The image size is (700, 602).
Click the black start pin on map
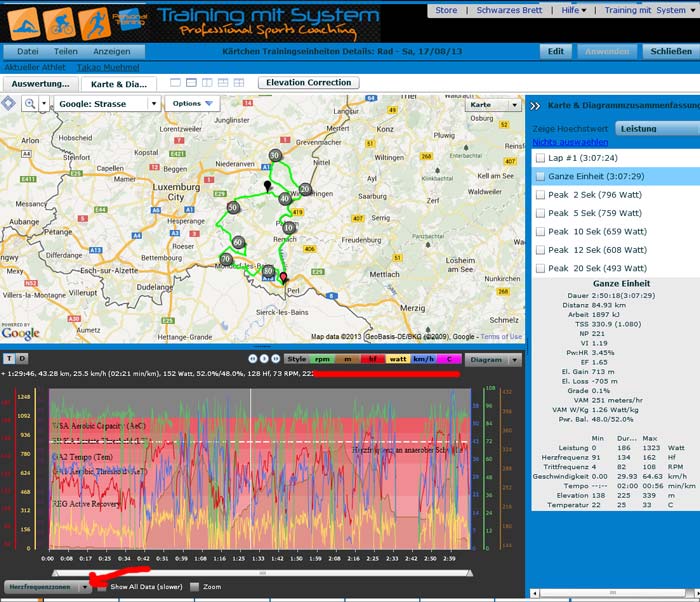pyautogui.click(x=267, y=186)
